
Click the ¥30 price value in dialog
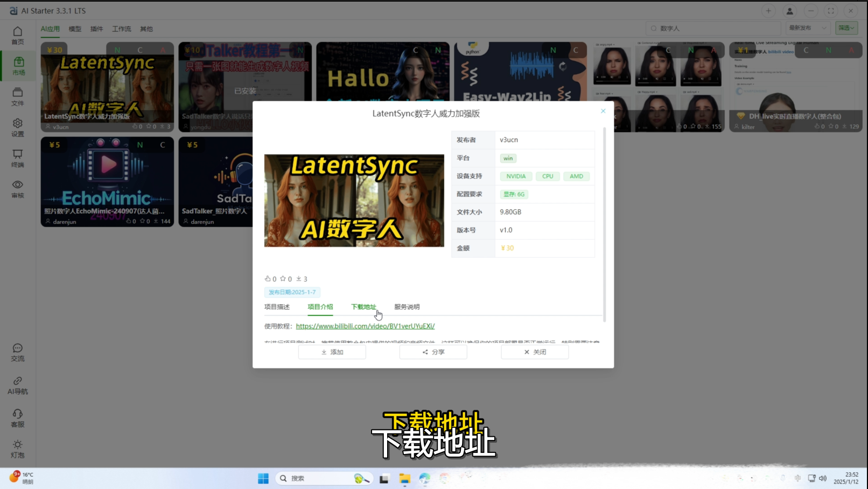507,248
